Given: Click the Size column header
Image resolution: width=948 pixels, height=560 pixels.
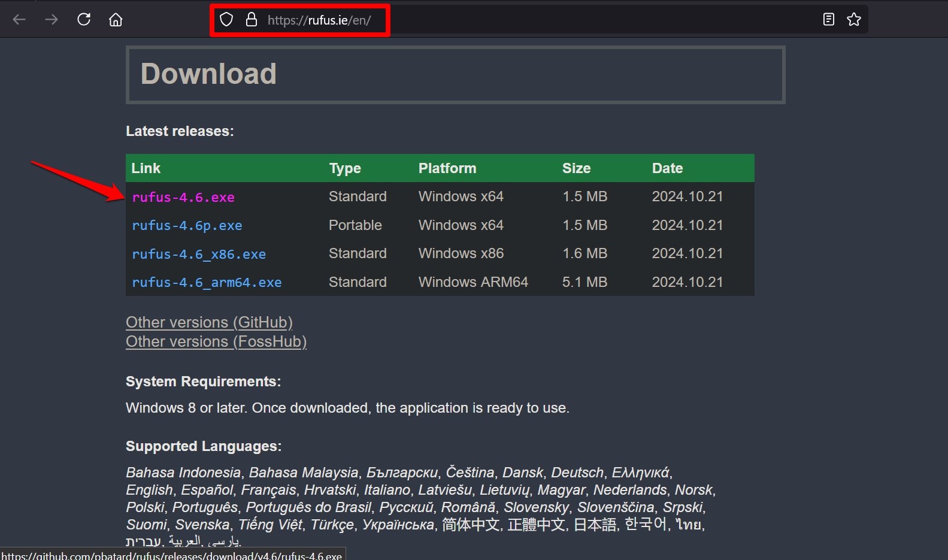Looking at the screenshot, I should pos(576,168).
